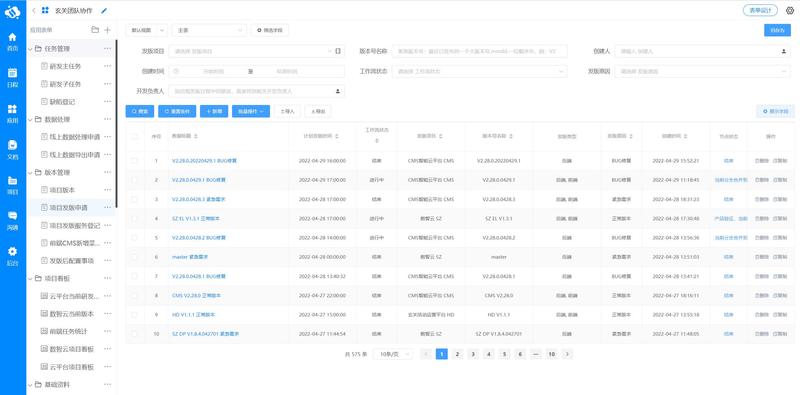Screen dimensions: 800x395
Task: Open 应用 apps in left sidebar
Action: coord(12,114)
